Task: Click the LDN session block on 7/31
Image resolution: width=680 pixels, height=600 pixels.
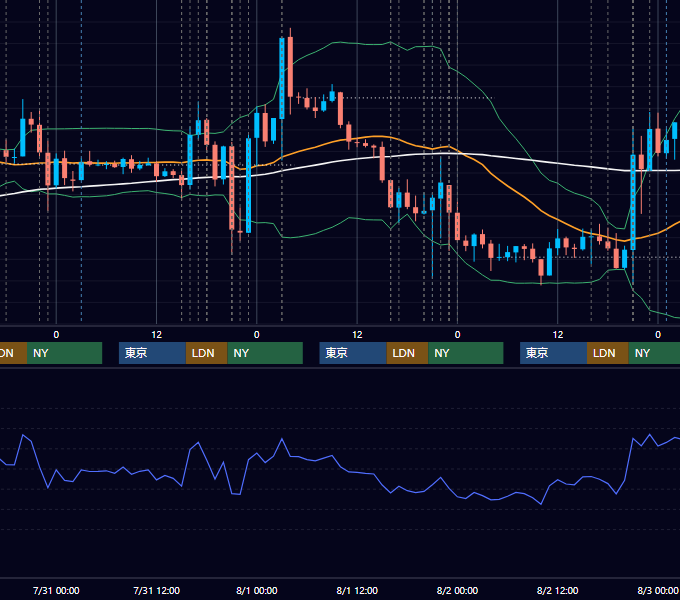Action: click(206, 353)
